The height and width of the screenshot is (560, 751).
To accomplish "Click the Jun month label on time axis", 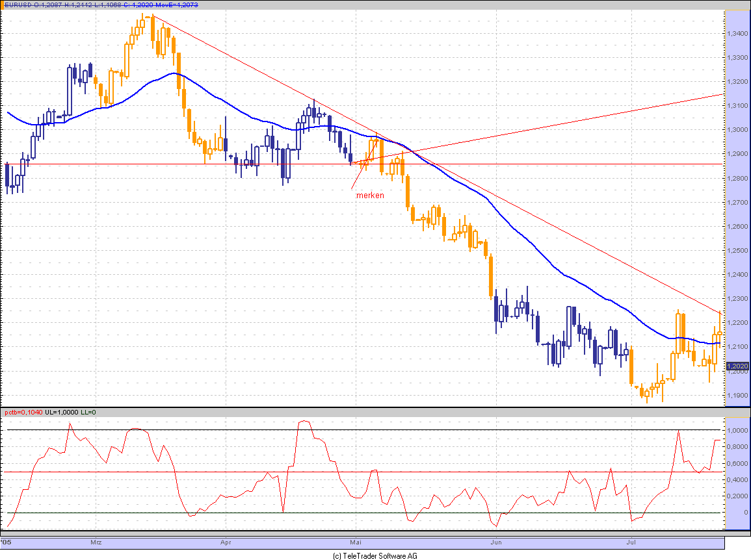I will point(496,541).
